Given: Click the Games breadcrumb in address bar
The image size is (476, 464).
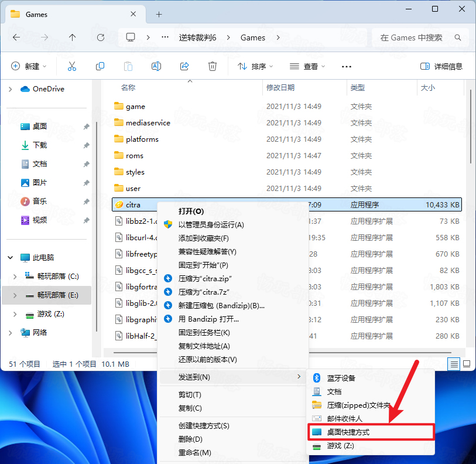Looking at the screenshot, I should pos(253,37).
